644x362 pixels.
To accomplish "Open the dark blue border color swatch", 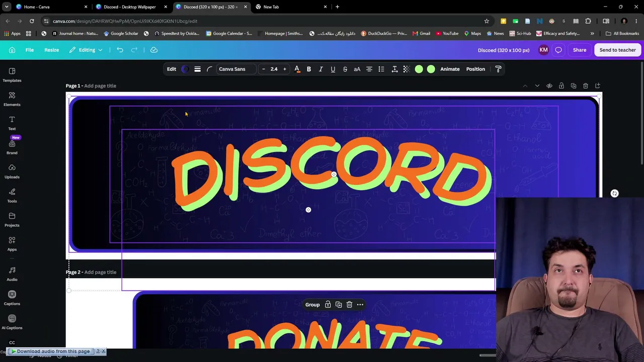I will (185, 69).
